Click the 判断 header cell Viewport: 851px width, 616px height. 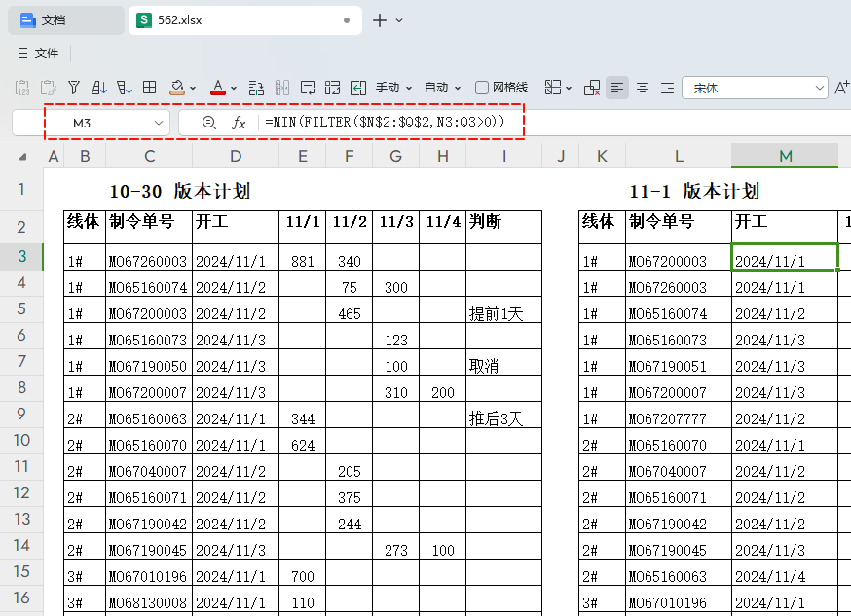pyautogui.click(x=503, y=227)
